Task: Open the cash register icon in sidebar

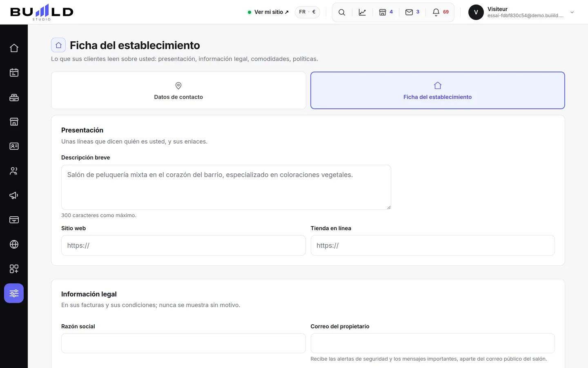Action: pos(14,97)
